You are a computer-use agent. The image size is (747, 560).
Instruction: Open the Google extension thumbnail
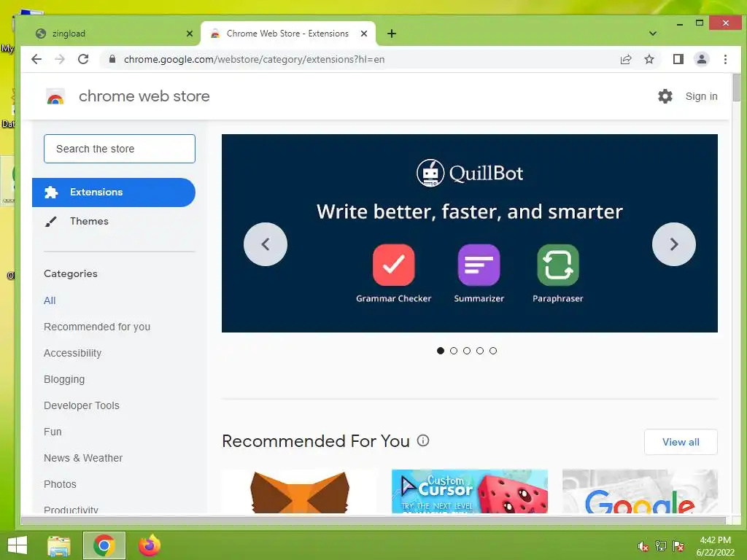coord(640,491)
